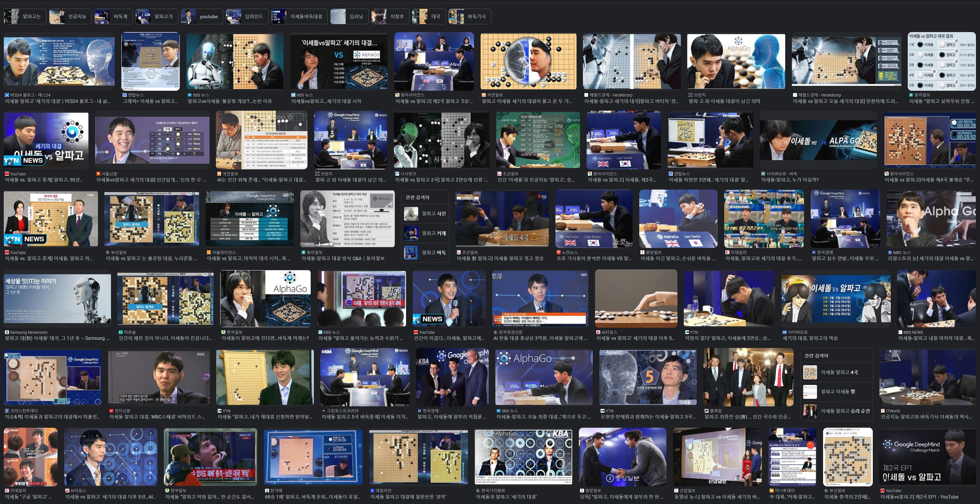
Task: Open related search 알파고 이세돌 짤
Action: [x=836, y=392]
